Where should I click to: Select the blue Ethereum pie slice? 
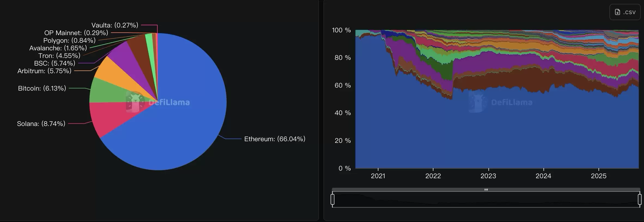185,114
